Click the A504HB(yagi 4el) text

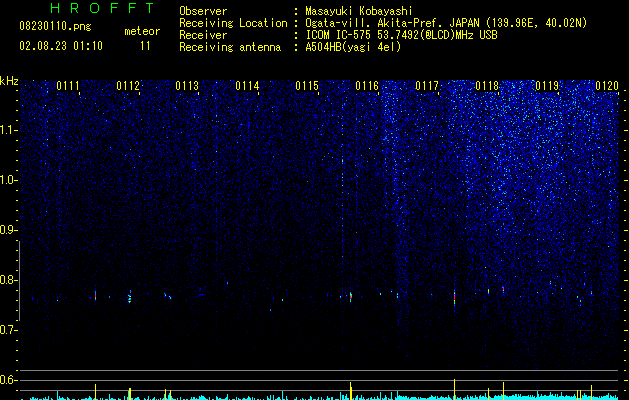pyautogui.click(x=353, y=47)
